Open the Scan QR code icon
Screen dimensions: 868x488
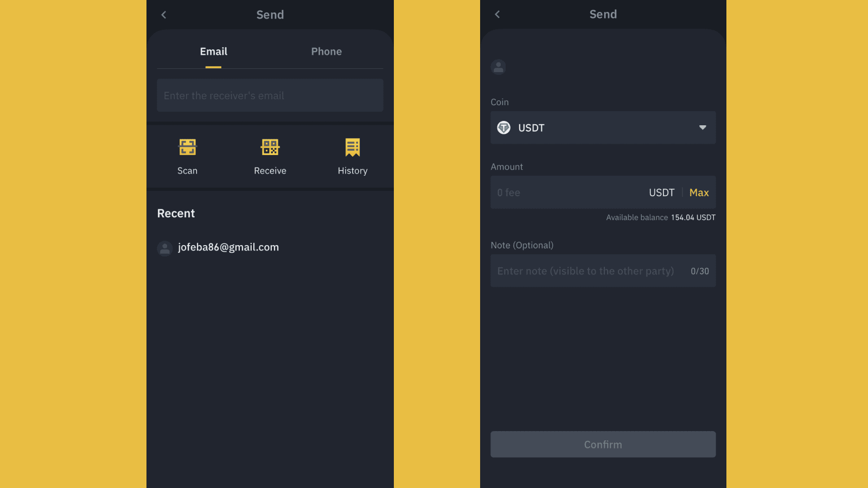coord(188,147)
